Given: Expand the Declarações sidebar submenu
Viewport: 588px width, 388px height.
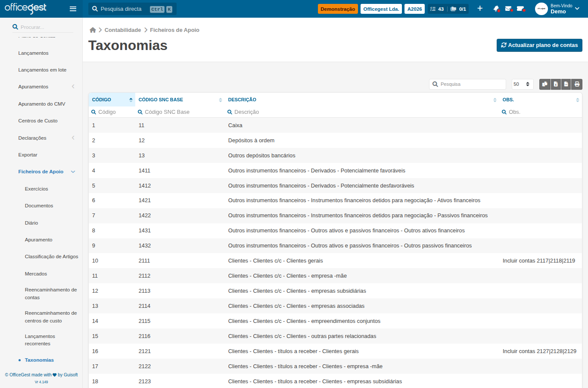Looking at the screenshot, I should coord(73,138).
